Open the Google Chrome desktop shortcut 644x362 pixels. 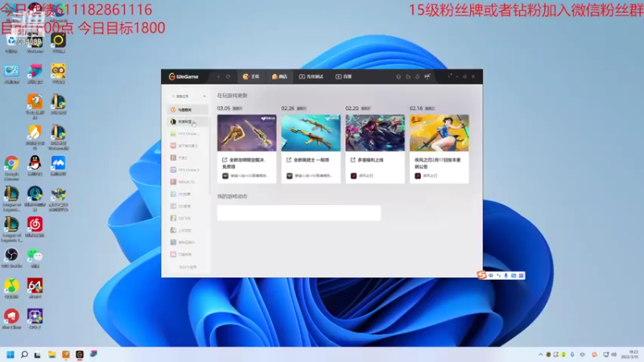[x=11, y=167]
